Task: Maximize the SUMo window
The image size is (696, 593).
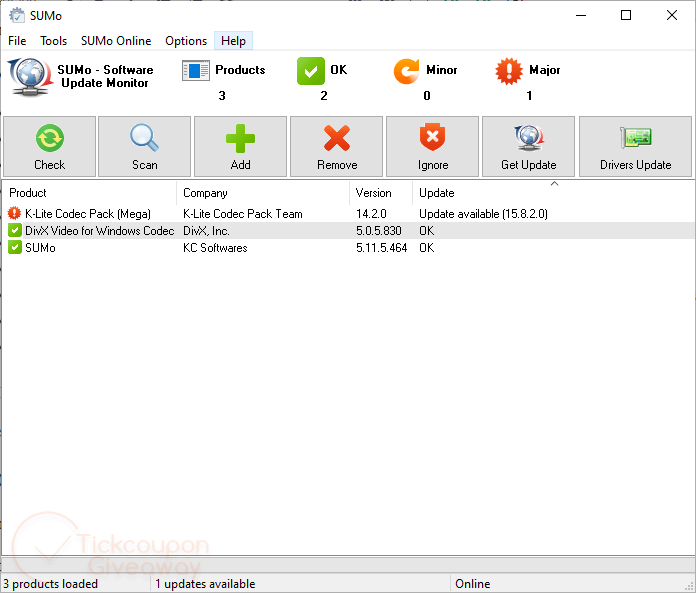Action: 625,15
